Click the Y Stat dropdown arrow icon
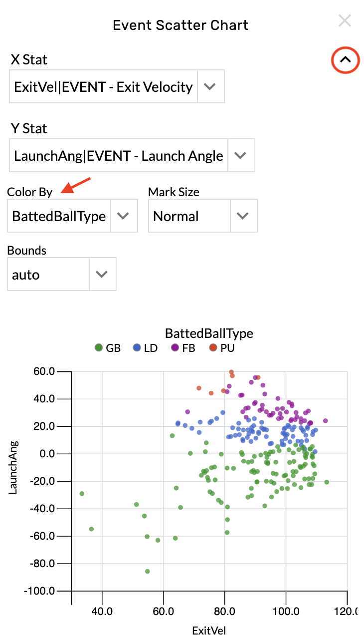The image size is (364, 642). click(x=240, y=155)
